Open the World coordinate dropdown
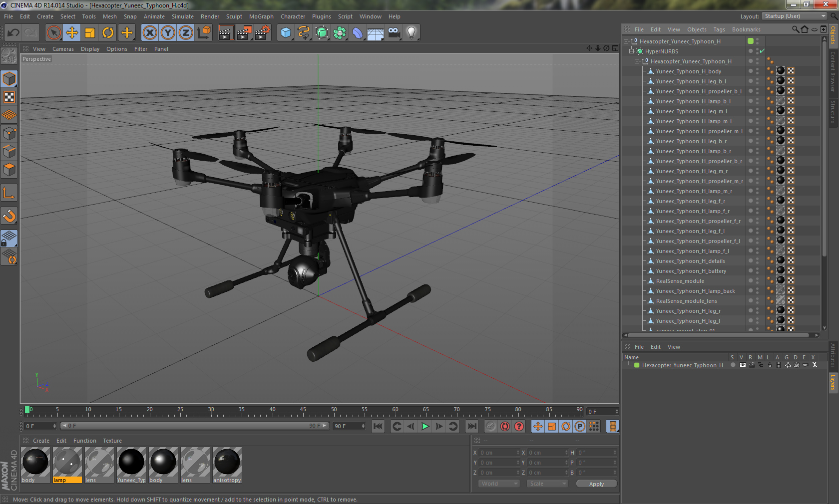This screenshot has height=504, width=839. (x=499, y=484)
